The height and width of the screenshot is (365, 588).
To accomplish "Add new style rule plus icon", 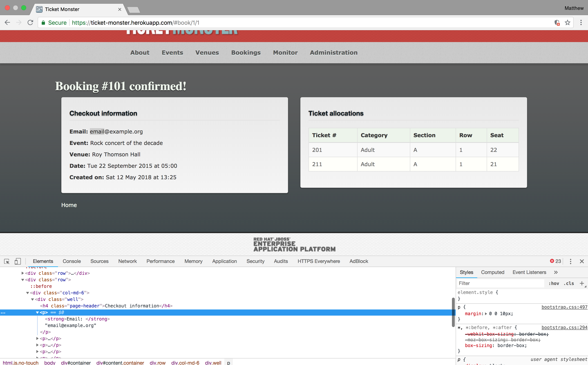I will pyautogui.click(x=582, y=283).
